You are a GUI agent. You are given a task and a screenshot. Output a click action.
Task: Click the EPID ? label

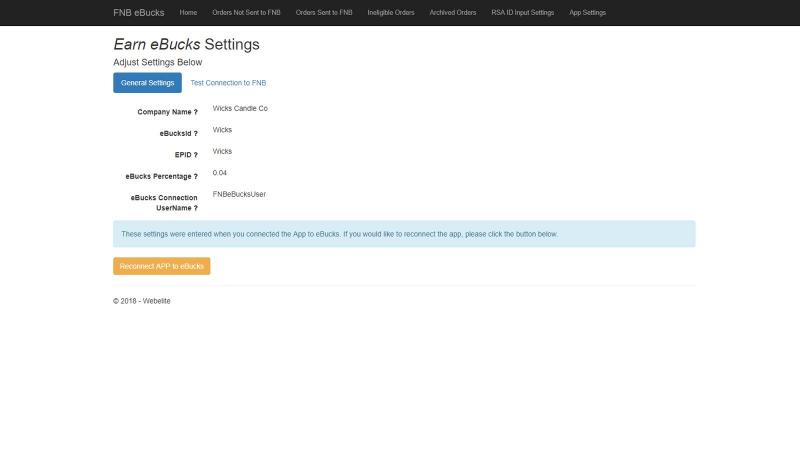click(x=186, y=155)
